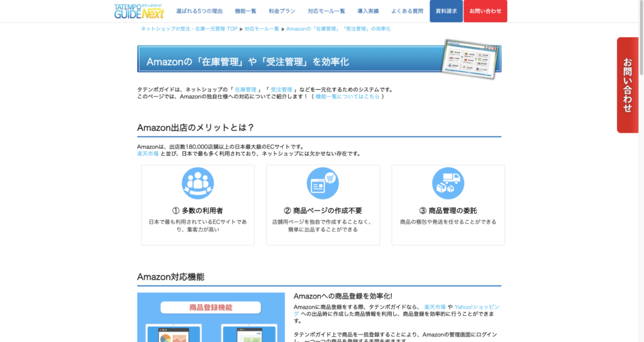Click the 商品管理の委託 truck icon

(x=448, y=183)
